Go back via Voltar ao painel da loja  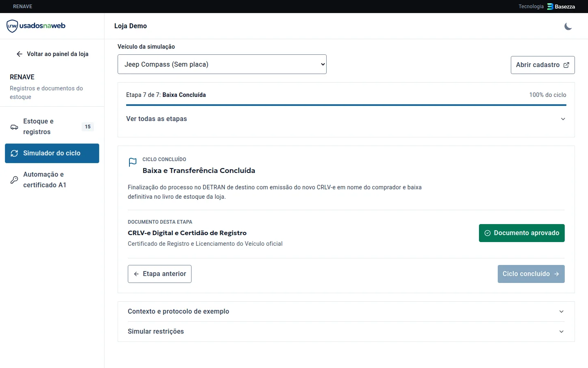52,54
